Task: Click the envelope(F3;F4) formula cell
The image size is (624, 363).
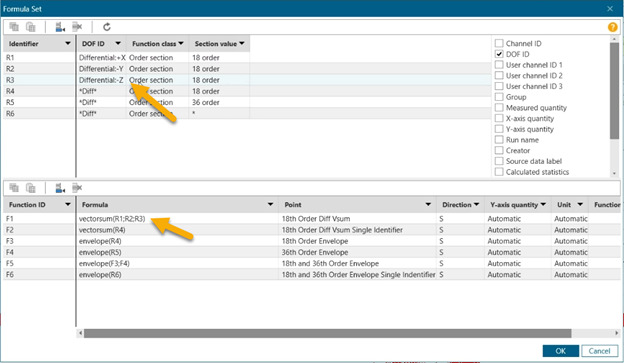Action: click(x=177, y=263)
